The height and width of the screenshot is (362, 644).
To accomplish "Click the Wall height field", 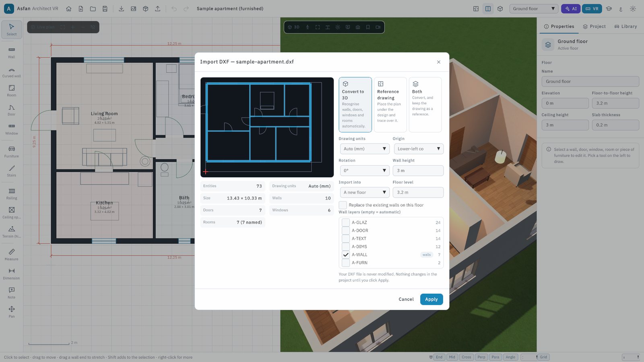I will (x=418, y=171).
